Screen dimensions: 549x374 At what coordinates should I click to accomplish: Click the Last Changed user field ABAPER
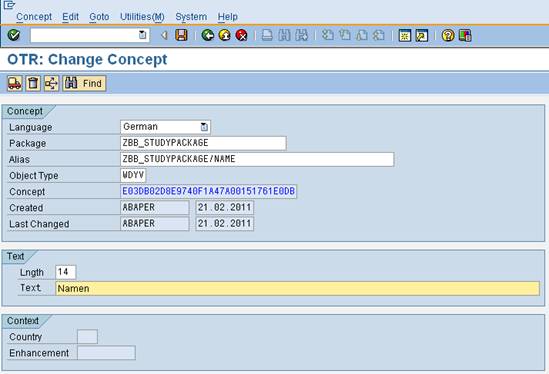point(154,223)
